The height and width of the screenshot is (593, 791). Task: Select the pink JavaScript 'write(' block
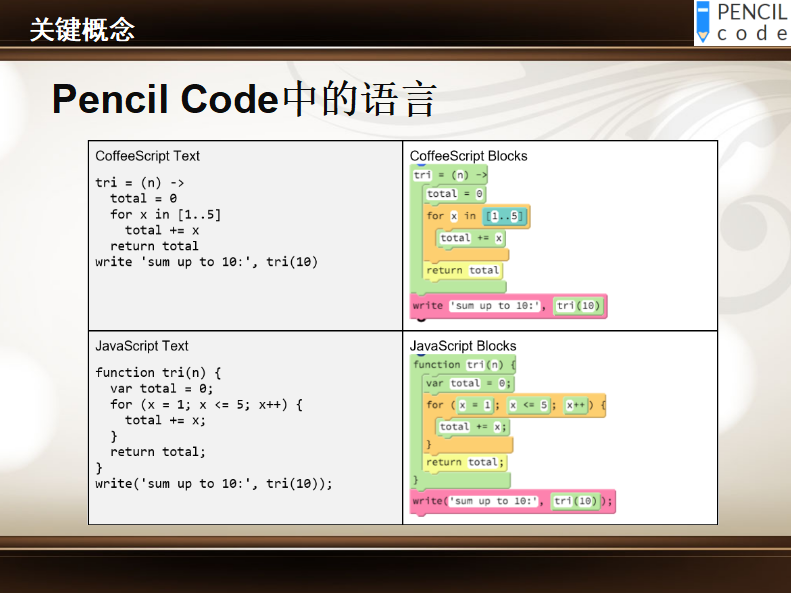pyautogui.click(x=513, y=501)
